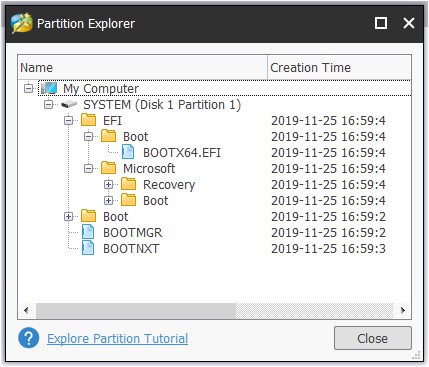Maximize the Partition Explorer window
The width and height of the screenshot is (429, 367).
point(381,23)
